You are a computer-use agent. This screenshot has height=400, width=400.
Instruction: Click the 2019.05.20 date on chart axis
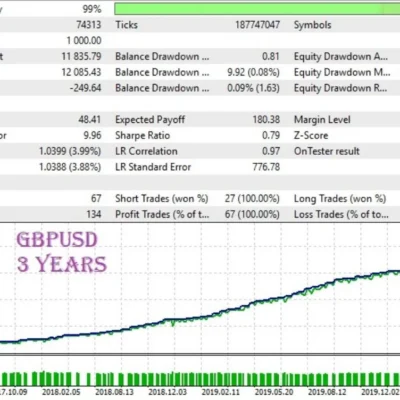coord(274,392)
